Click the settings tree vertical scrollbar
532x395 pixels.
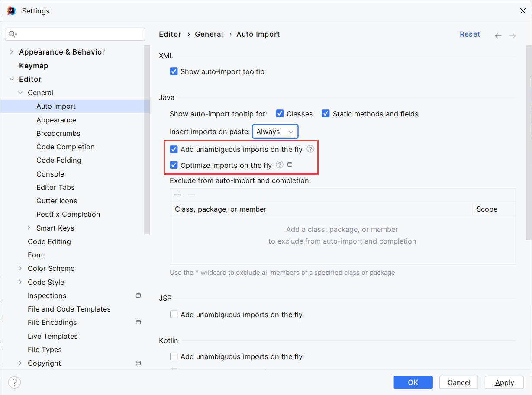point(147,141)
